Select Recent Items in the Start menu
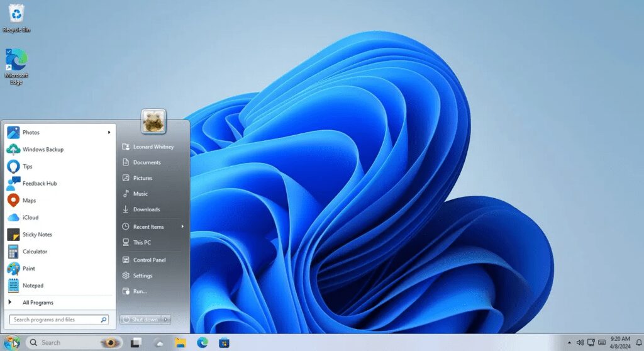 (148, 226)
